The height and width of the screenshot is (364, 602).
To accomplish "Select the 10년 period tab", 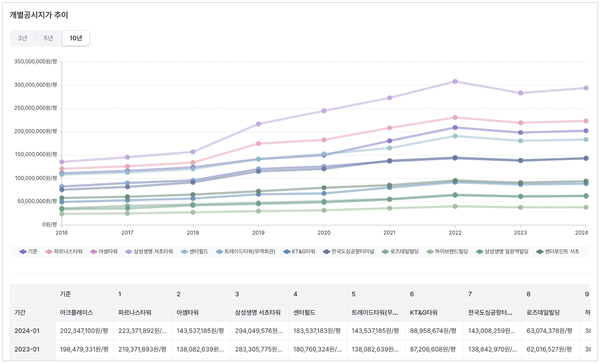I will (76, 38).
